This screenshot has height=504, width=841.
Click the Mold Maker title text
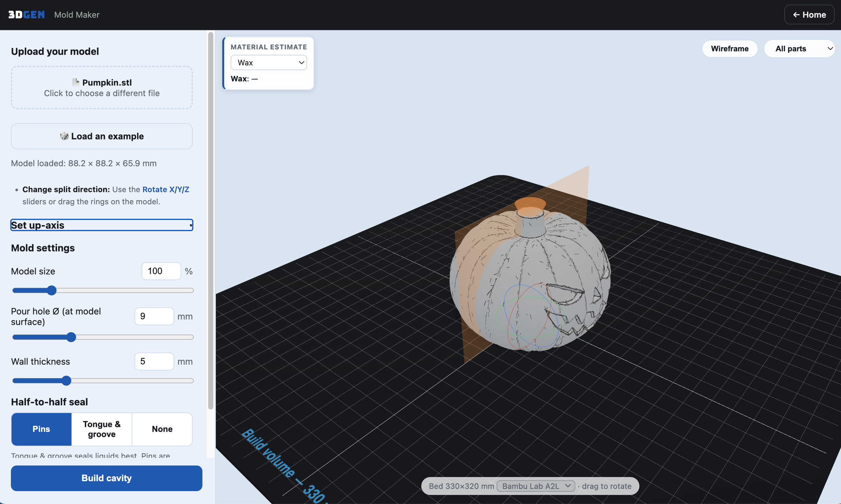[x=77, y=15]
